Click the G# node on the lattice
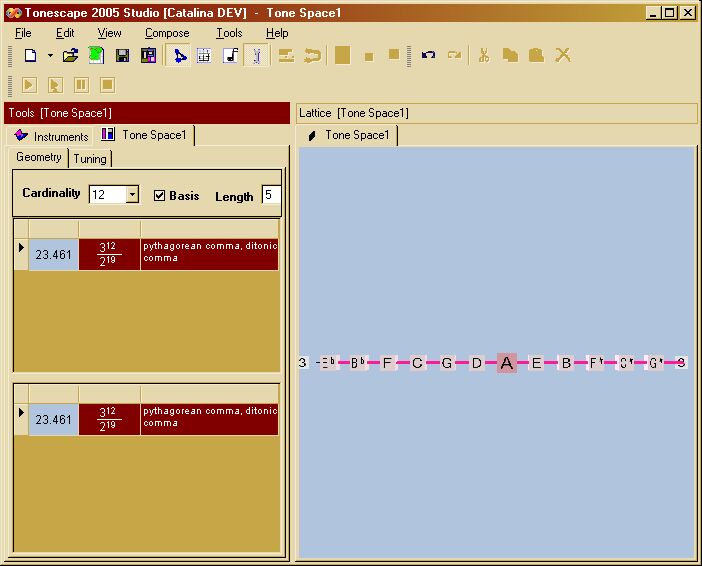Image resolution: width=702 pixels, height=566 pixels. (656, 362)
